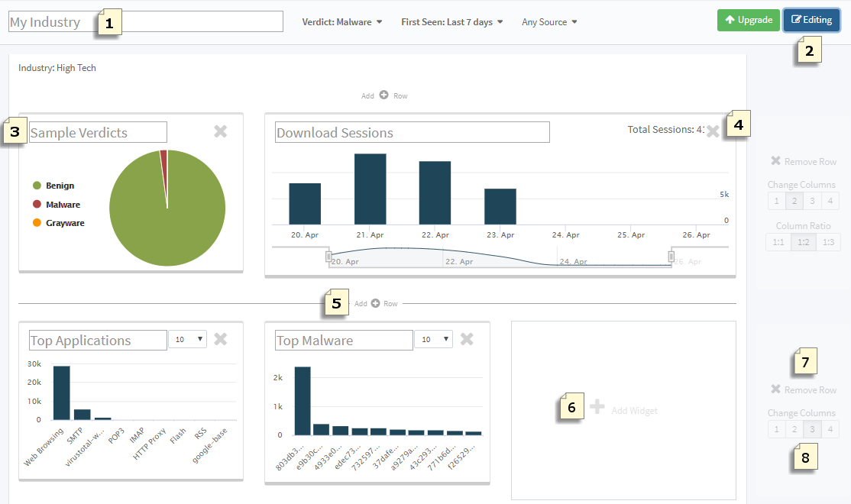Image resolution: width=851 pixels, height=504 pixels.
Task: Expand the First Seen: Last 7 days dropdown
Action: [x=451, y=22]
